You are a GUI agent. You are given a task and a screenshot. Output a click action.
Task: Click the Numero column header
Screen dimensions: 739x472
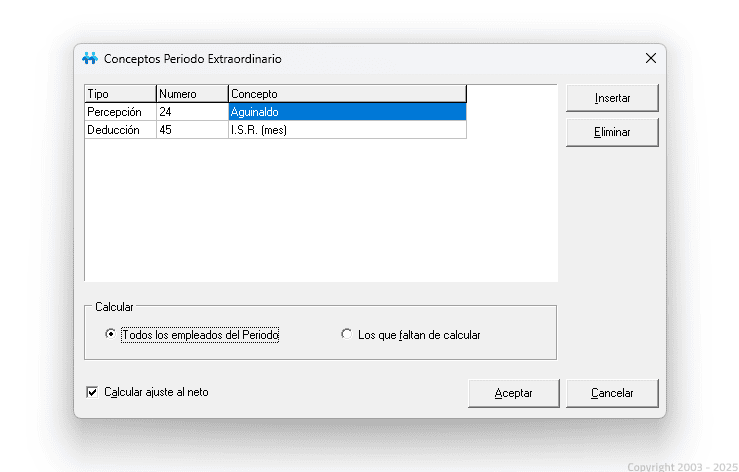pyautogui.click(x=192, y=94)
